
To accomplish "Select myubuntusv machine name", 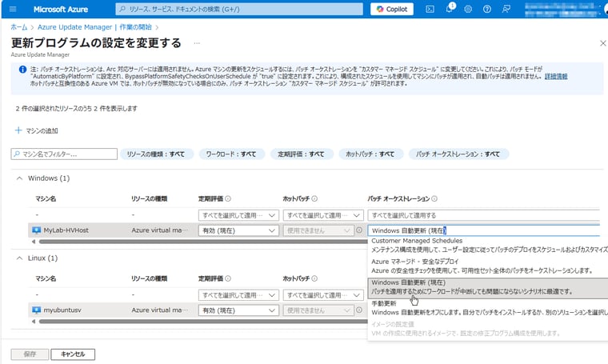I will coord(62,310).
